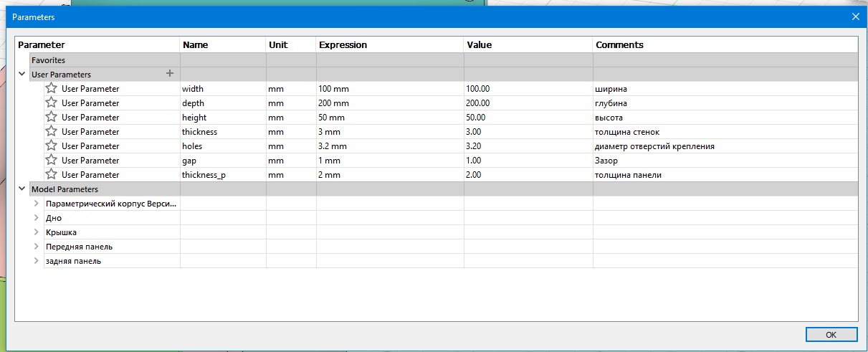Toggle favorite star for thickness parameter
The image size is (868, 352).
pos(51,131)
